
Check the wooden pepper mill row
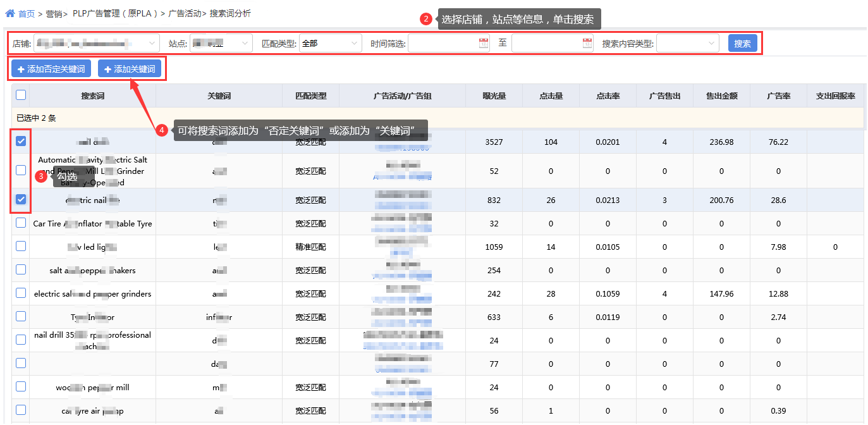point(21,386)
